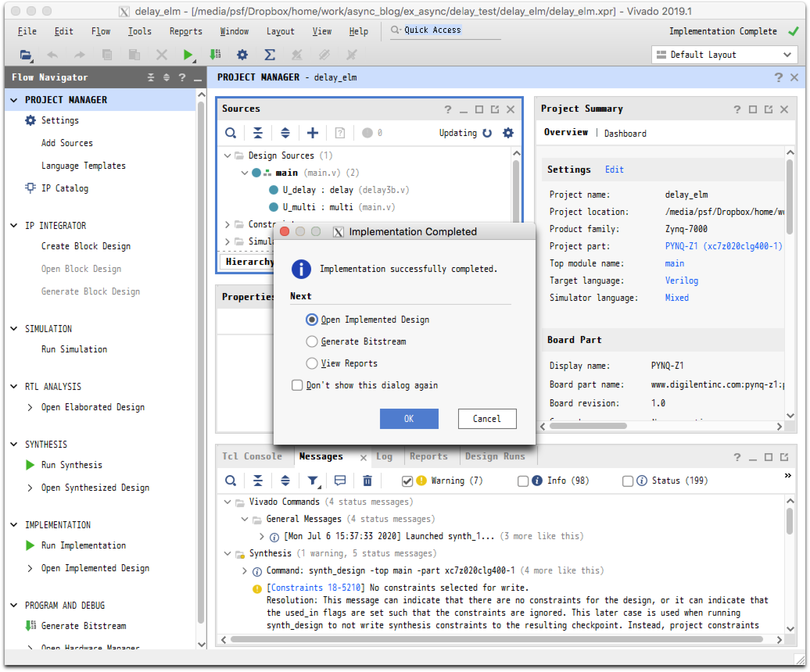Click the filter funnel icon in Messages

312,481
